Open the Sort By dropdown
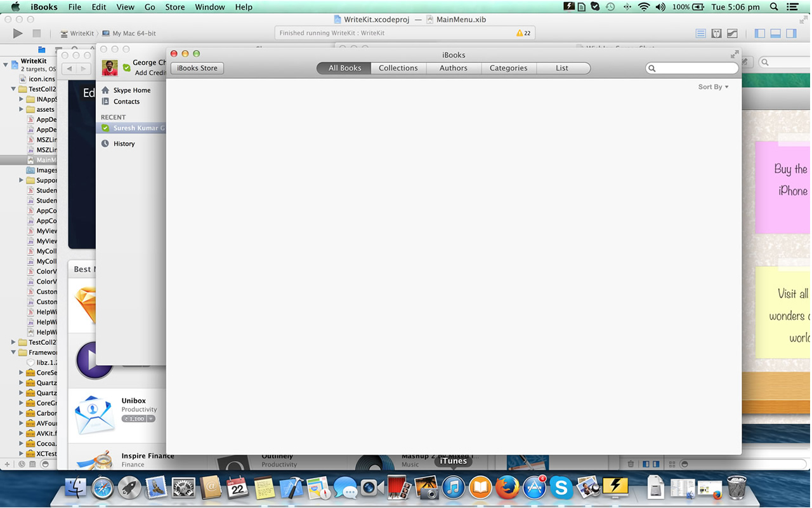Screen dimensions: 812x508 tap(713, 87)
